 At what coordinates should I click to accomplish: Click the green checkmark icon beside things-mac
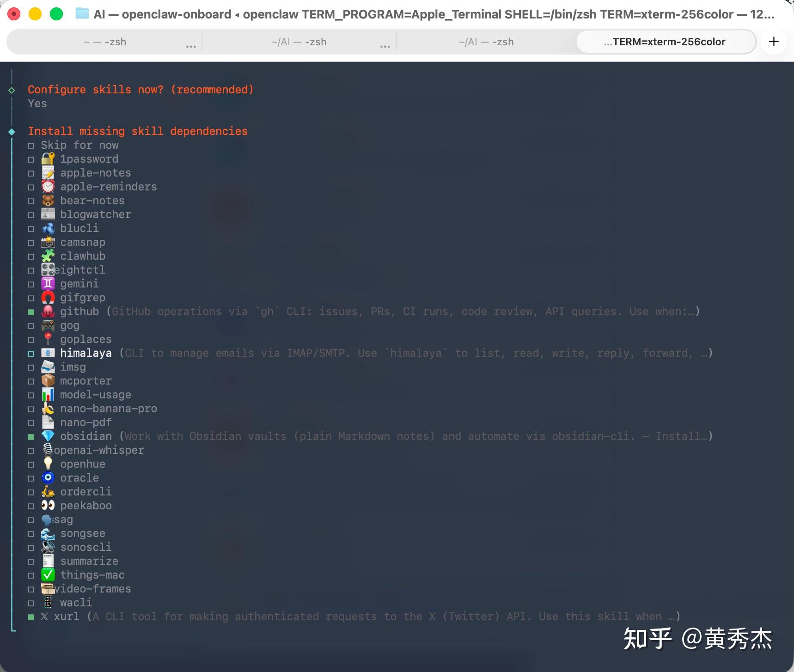coord(48,575)
